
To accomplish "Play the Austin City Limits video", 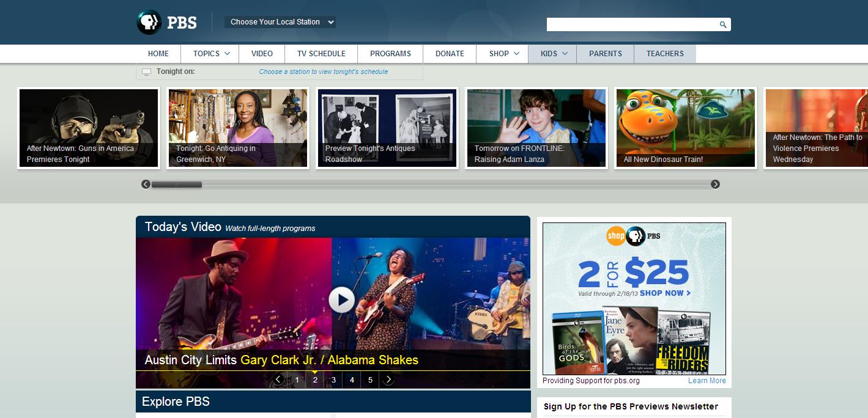I will 341,299.
